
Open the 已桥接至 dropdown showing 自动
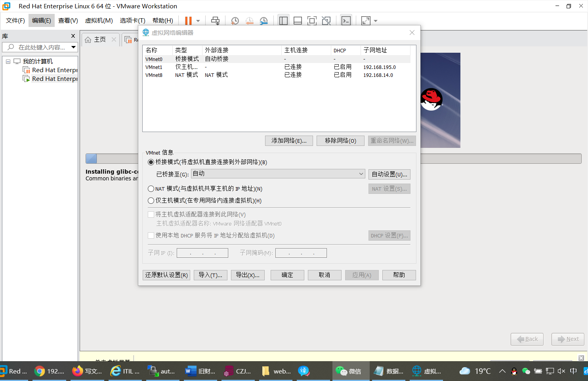278,174
